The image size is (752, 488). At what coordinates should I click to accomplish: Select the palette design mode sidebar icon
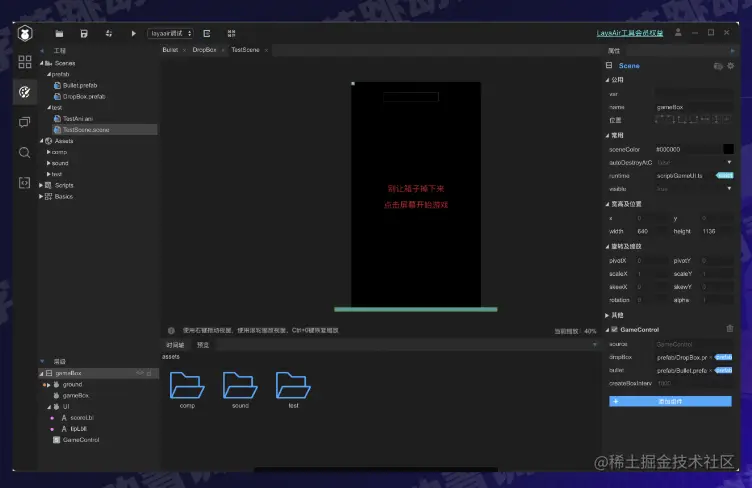(x=25, y=92)
